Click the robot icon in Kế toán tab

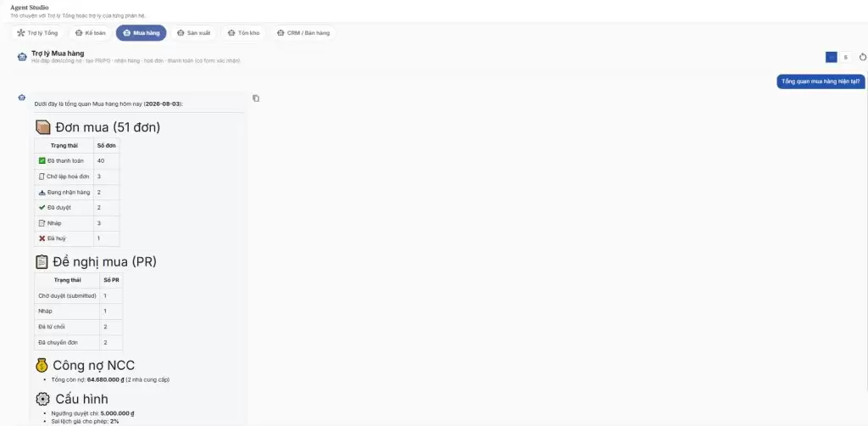[79, 33]
